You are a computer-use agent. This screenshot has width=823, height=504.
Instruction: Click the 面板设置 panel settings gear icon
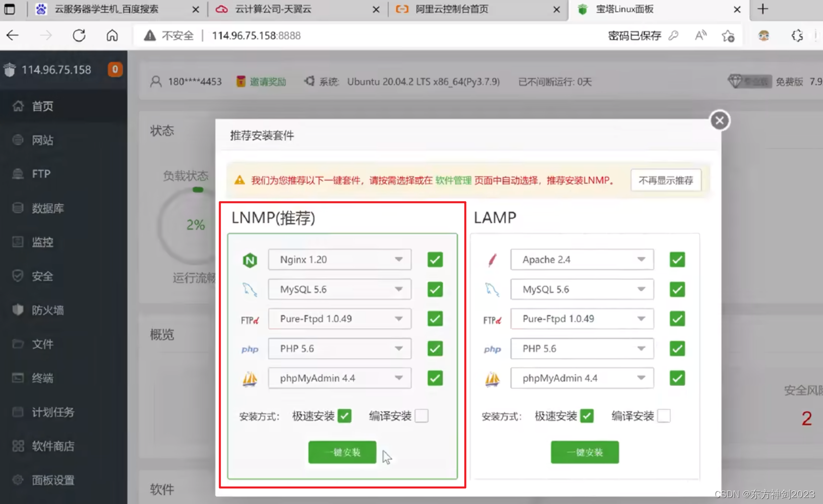[18, 480]
